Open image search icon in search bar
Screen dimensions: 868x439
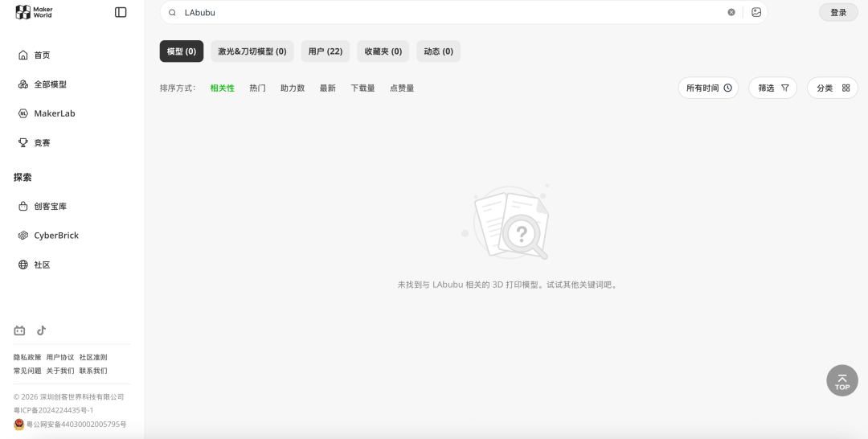tap(756, 12)
